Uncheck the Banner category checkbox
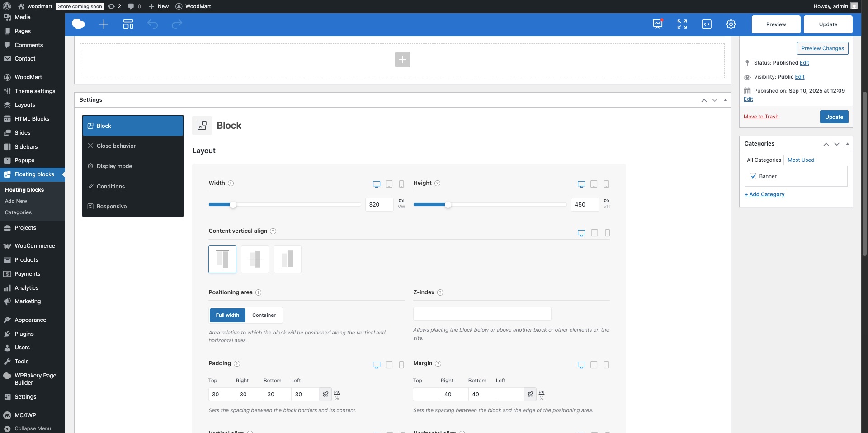 753,176
